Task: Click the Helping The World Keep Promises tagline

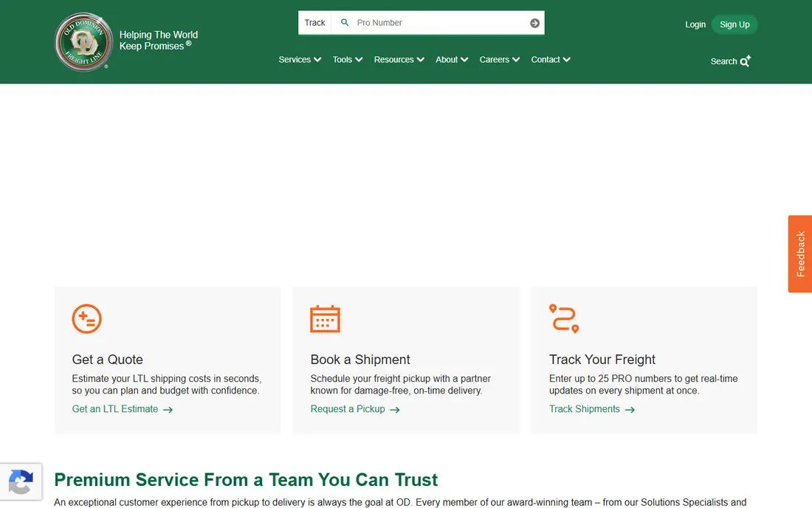Action: 159,41
